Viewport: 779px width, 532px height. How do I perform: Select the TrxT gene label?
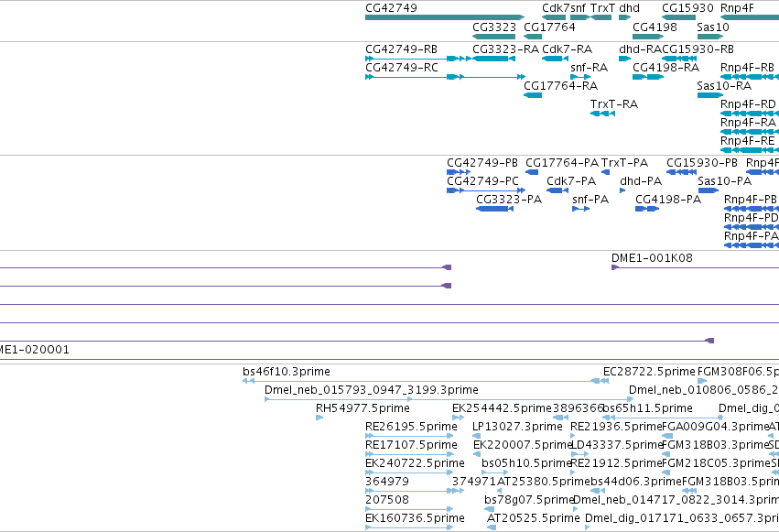602,8
